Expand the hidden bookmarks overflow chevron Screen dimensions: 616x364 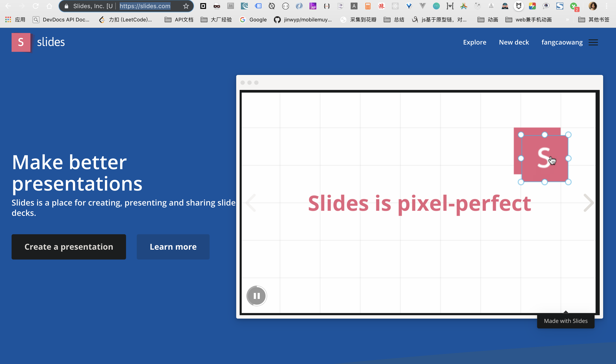567,20
